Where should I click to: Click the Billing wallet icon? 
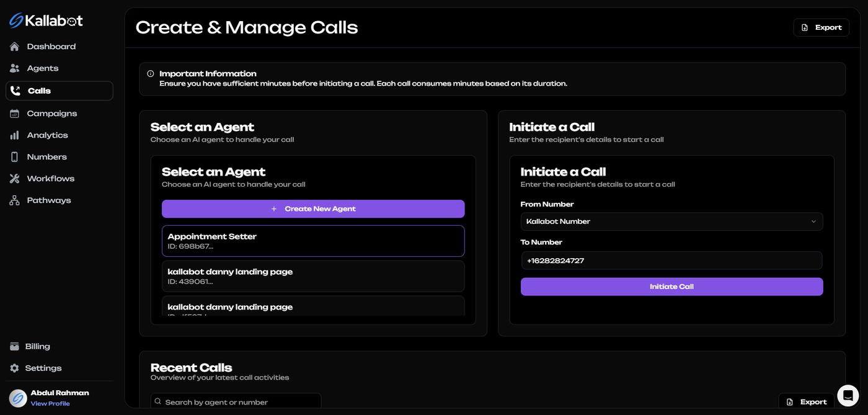pyautogui.click(x=14, y=346)
